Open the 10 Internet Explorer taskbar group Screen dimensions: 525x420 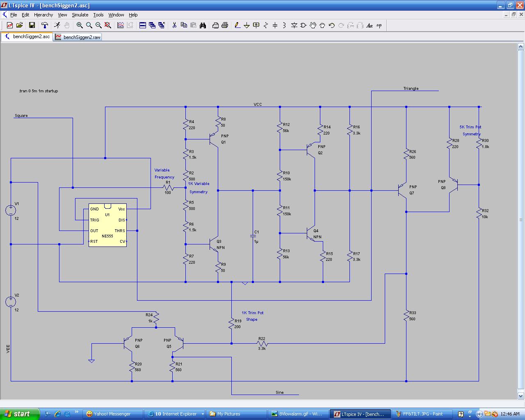pyautogui.click(x=175, y=414)
